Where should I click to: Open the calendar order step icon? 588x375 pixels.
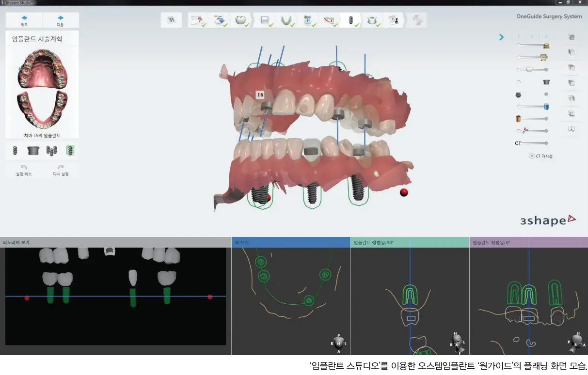tap(171, 20)
